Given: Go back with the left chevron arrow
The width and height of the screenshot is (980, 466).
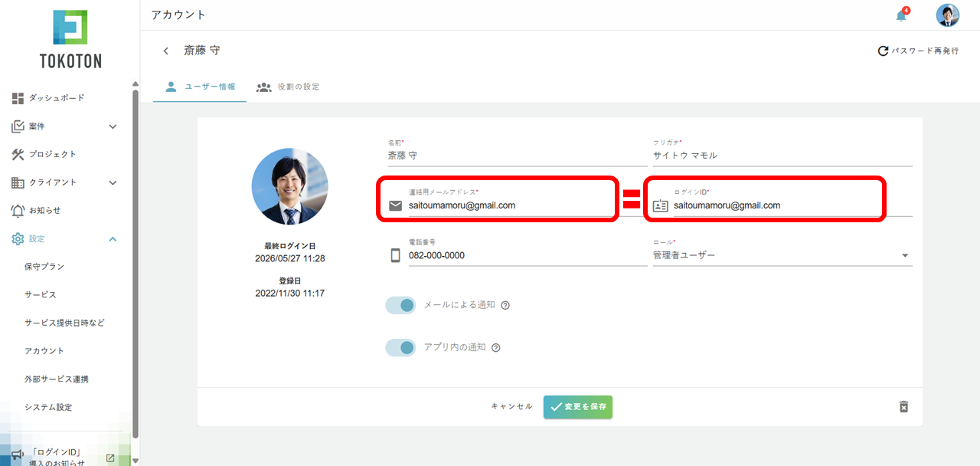Looking at the screenshot, I should [x=165, y=51].
